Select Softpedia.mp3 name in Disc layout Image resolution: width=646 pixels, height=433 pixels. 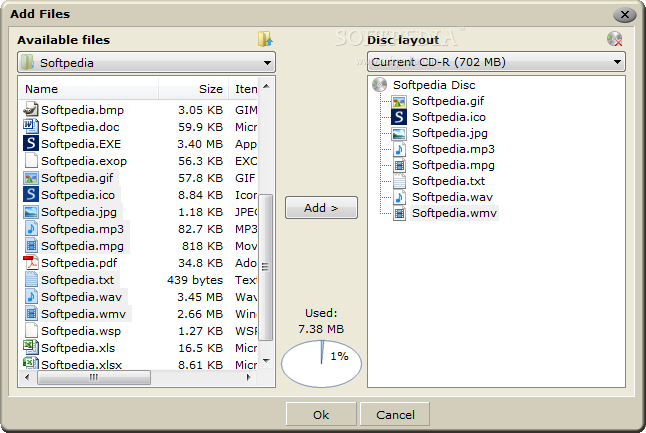(453, 149)
